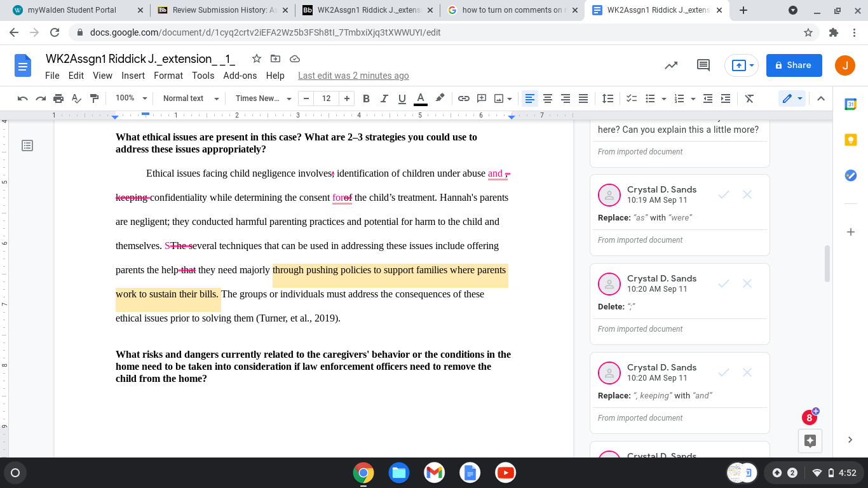868x488 pixels.
Task: Click the Undo icon in toolbar
Action: click(23, 98)
